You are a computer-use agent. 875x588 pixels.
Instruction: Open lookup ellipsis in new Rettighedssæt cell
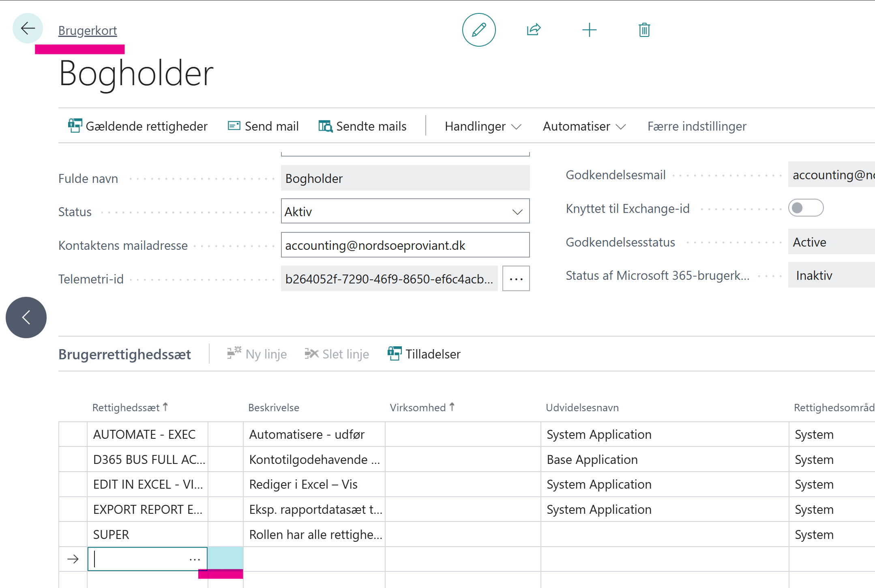coord(195,559)
